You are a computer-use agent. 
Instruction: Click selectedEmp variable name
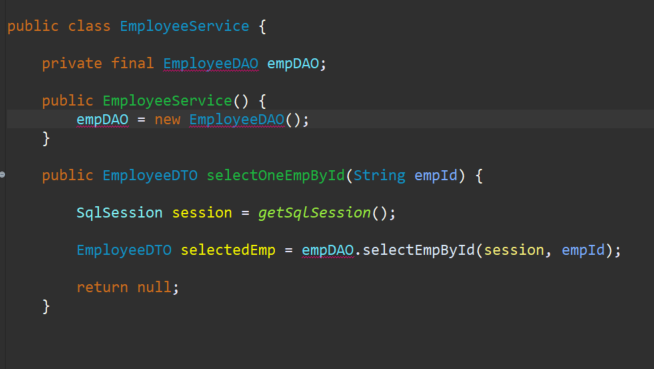[x=228, y=250]
